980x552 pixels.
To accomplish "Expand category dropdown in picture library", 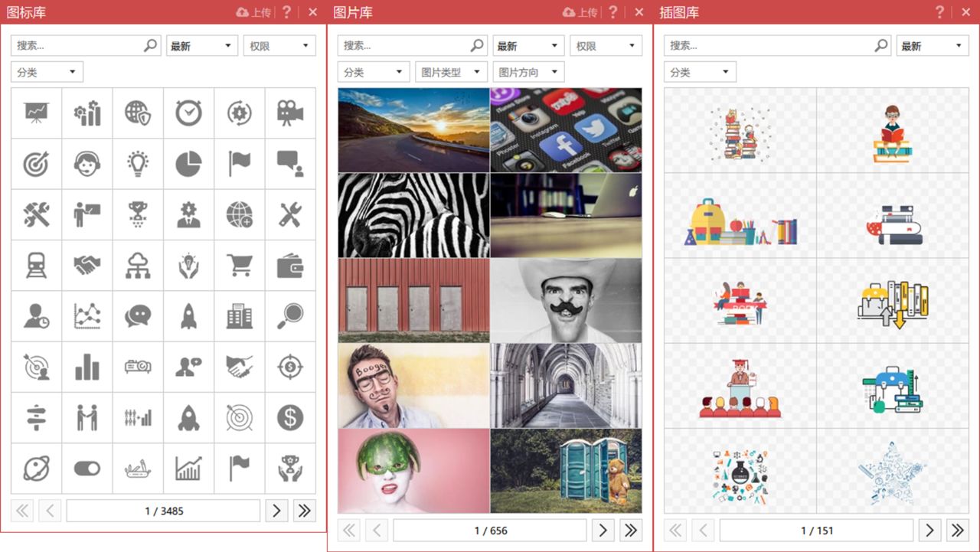I will [x=374, y=72].
